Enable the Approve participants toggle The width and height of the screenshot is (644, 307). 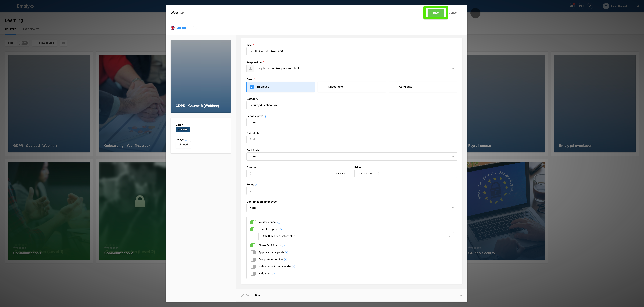click(253, 252)
